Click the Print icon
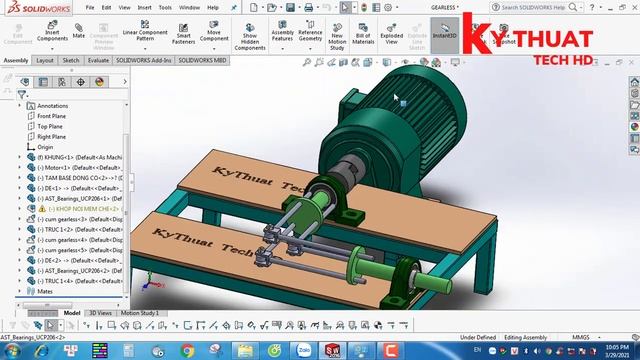Image resolution: width=640 pixels, height=360 pixels. click(x=309, y=7)
